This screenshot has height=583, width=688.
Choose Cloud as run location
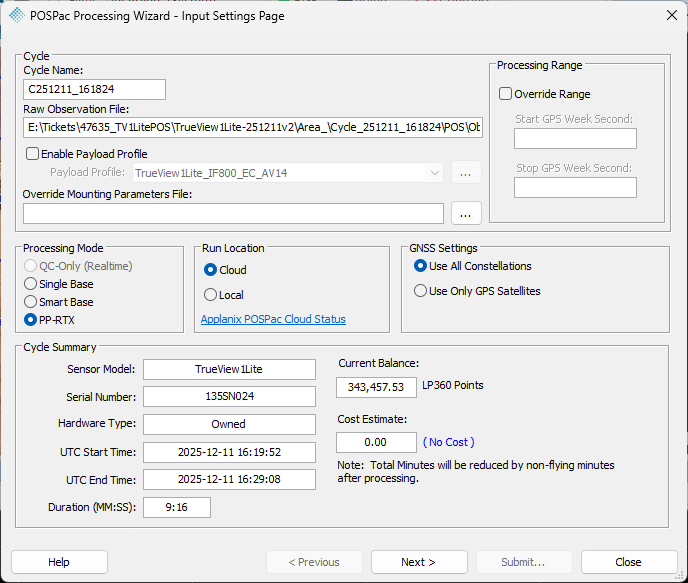pyautogui.click(x=210, y=270)
